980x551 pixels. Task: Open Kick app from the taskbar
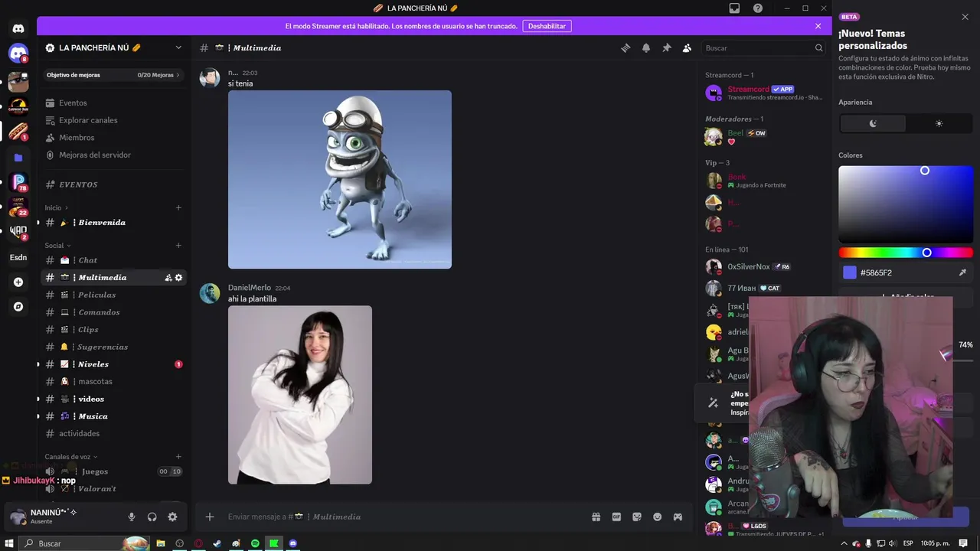(x=274, y=543)
